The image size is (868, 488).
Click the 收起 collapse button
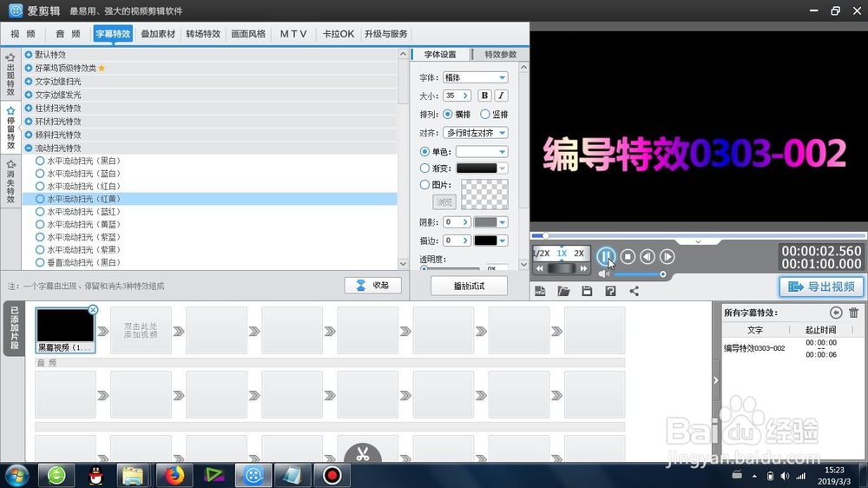coord(372,286)
